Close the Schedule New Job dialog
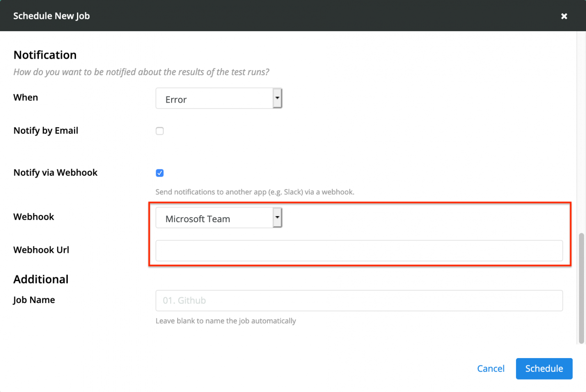 tap(564, 16)
